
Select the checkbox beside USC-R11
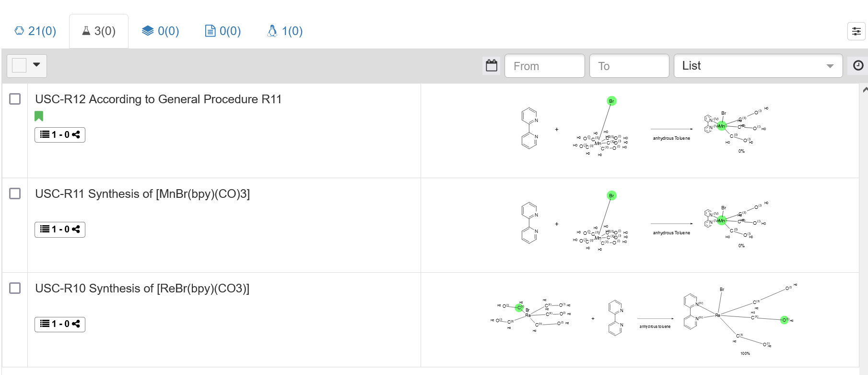point(15,194)
